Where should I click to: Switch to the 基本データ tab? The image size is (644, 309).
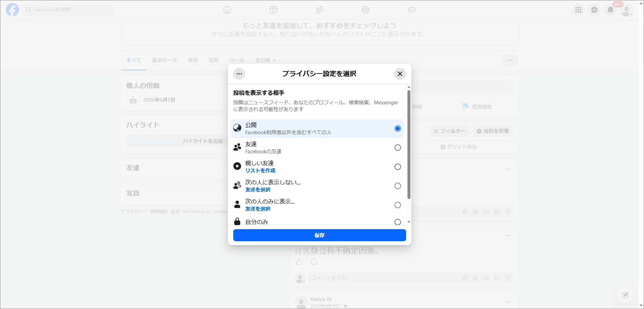pos(165,60)
